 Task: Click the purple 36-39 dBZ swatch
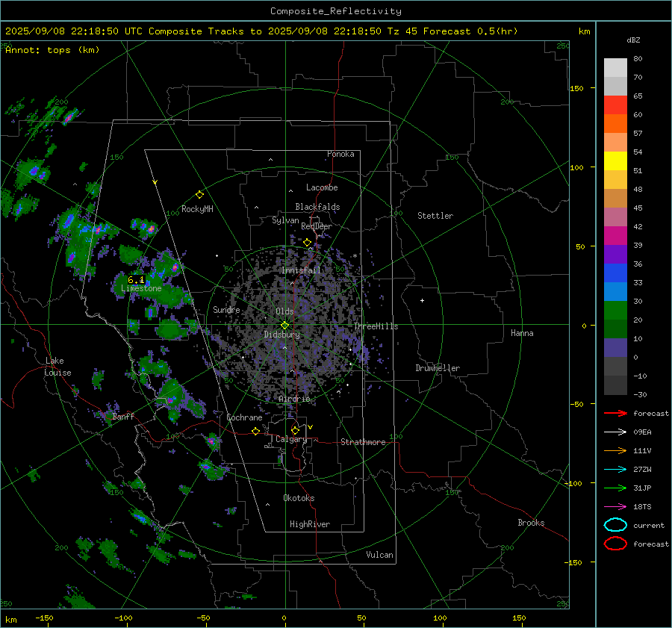(x=615, y=254)
